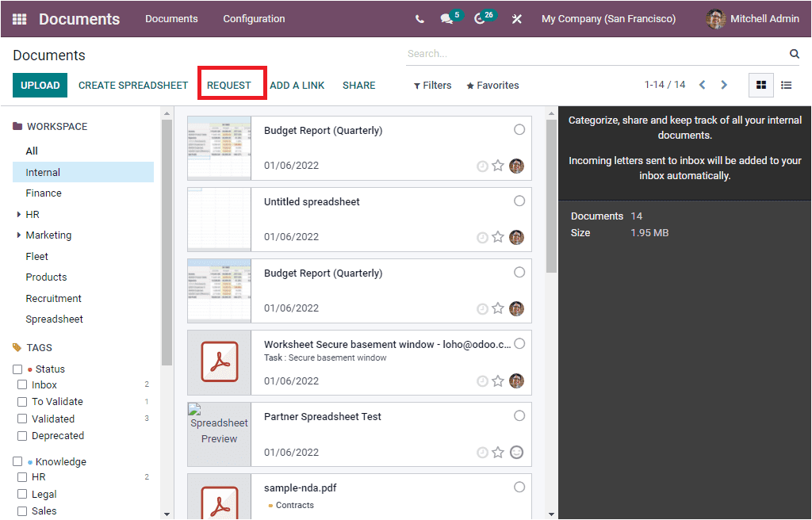The width and height of the screenshot is (812, 520).
Task: Star the Worksheet Secure basement window document
Action: 498,381
